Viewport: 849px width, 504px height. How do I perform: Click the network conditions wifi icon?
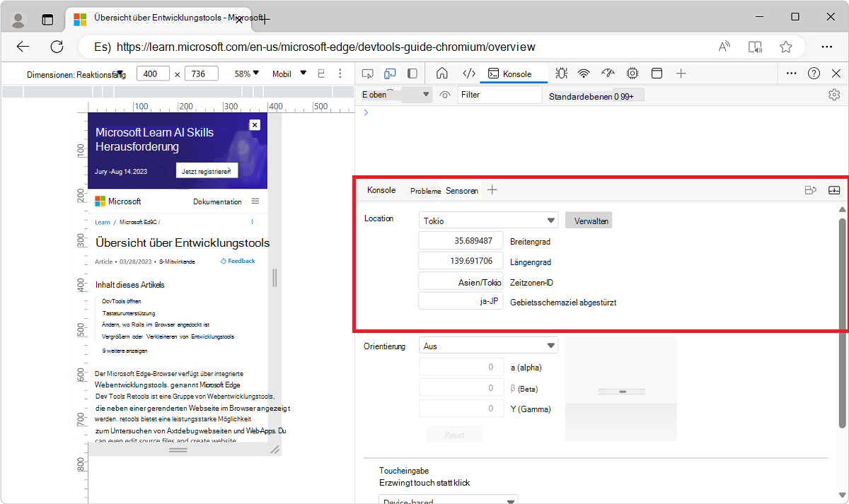(582, 73)
